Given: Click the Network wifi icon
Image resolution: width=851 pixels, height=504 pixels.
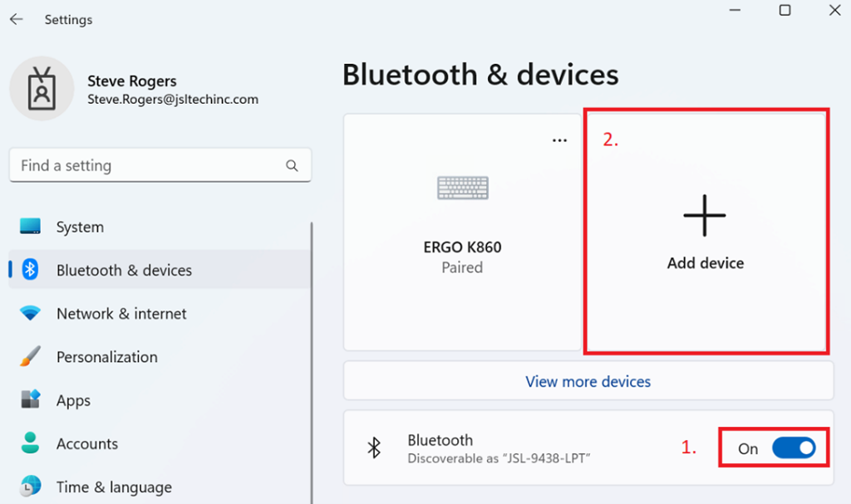Looking at the screenshot, I should point(31,314).
